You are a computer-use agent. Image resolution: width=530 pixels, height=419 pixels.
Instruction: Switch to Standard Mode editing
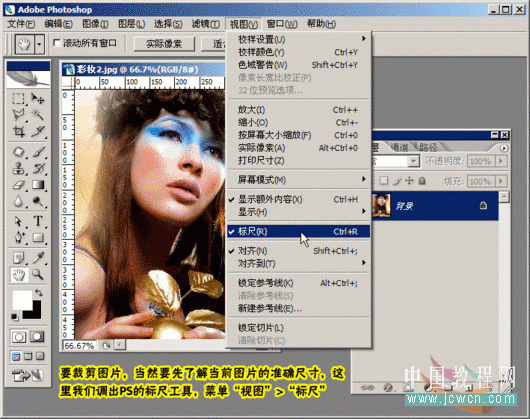(x=18, y=337)
